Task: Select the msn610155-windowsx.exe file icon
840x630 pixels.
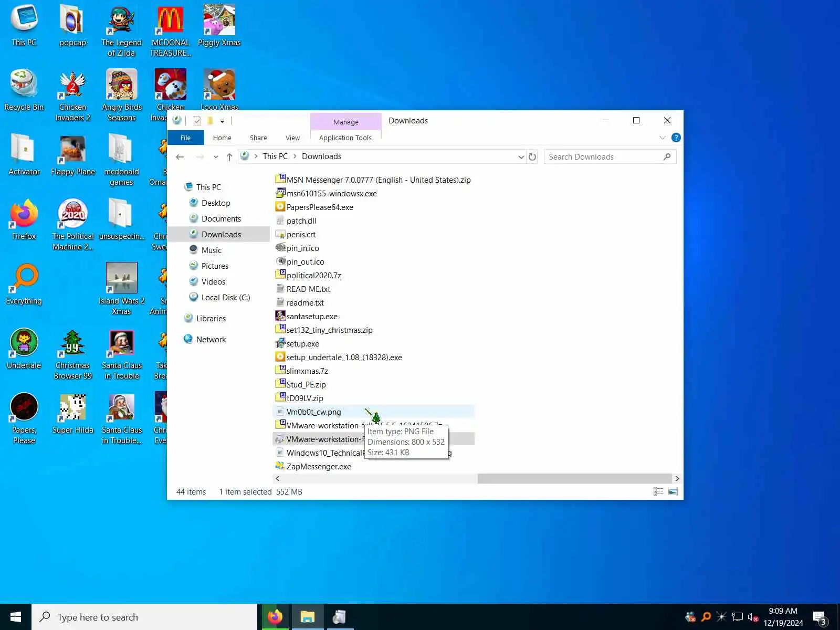Action: (x=280, y=193)
